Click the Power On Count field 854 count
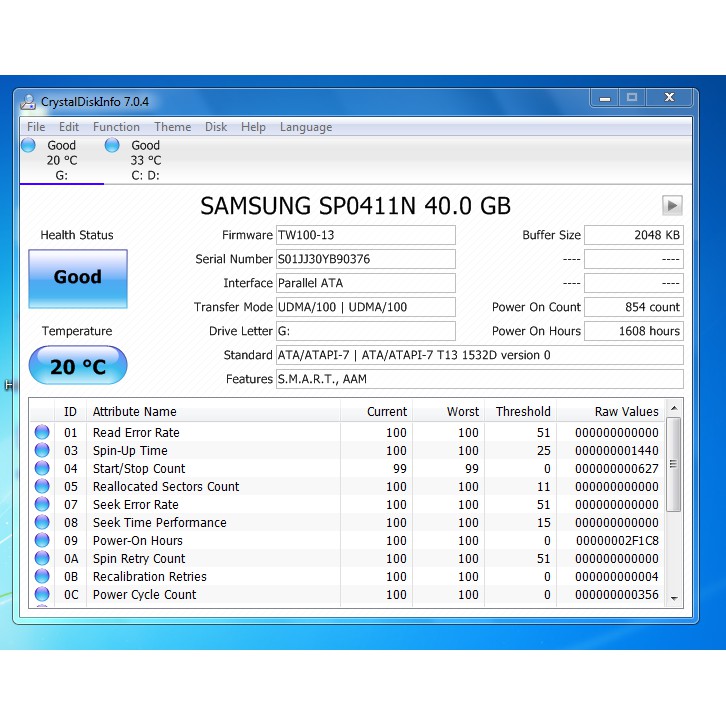The image size is (726, 726). [x=634, y=307]
